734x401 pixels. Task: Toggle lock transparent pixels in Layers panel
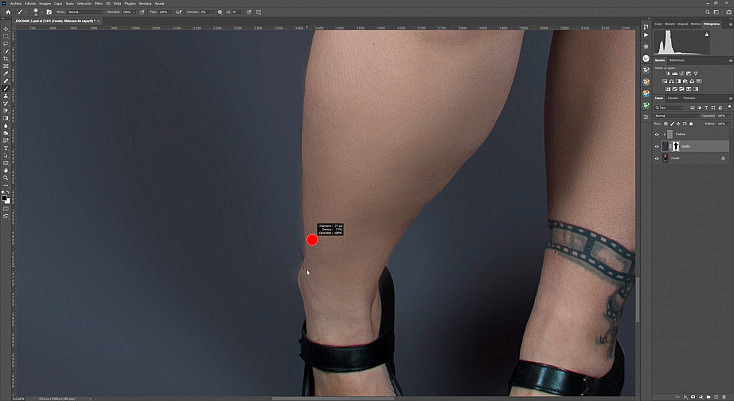666,124
